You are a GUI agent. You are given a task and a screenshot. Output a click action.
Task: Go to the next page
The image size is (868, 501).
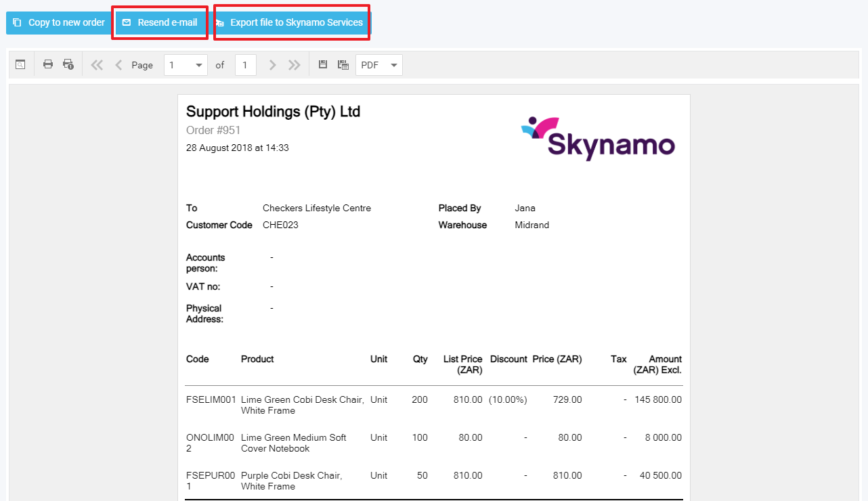coord(272,65)
